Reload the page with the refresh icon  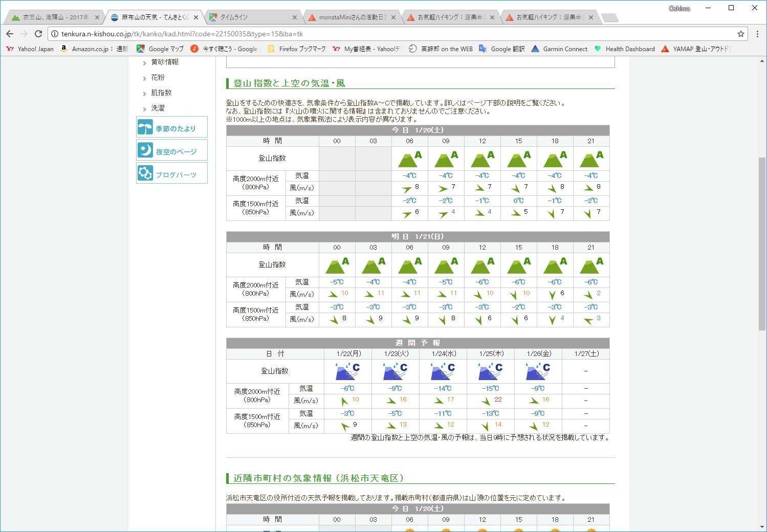38,34
